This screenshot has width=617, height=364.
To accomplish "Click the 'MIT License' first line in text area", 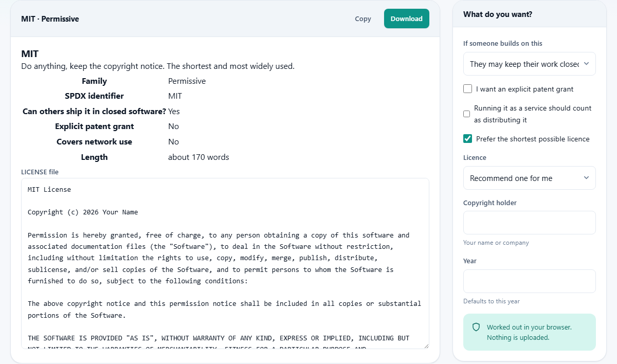I will (49, 189).
